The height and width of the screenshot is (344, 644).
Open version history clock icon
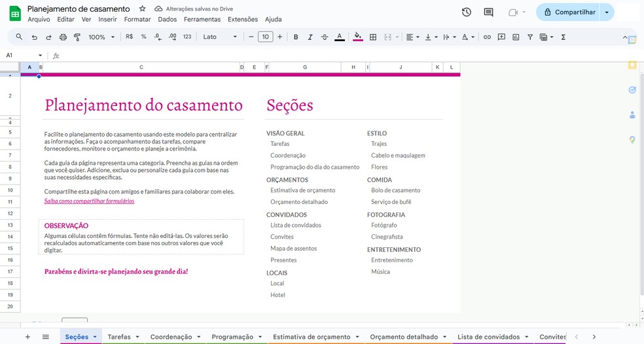(466, 12)
